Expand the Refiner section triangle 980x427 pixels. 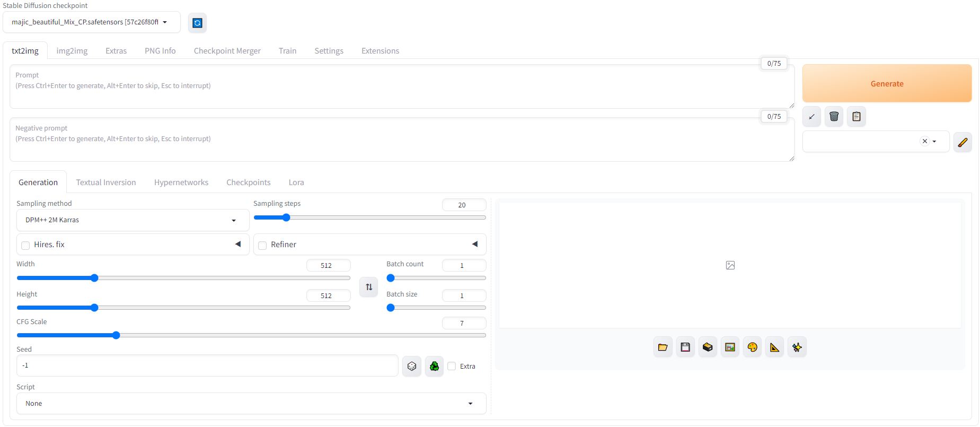click(x=475, y=244)
